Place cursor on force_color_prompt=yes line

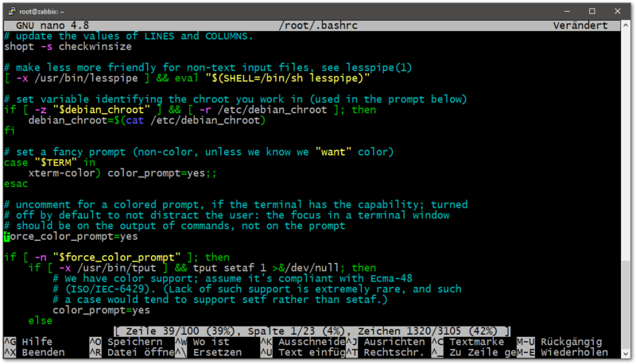72,236
